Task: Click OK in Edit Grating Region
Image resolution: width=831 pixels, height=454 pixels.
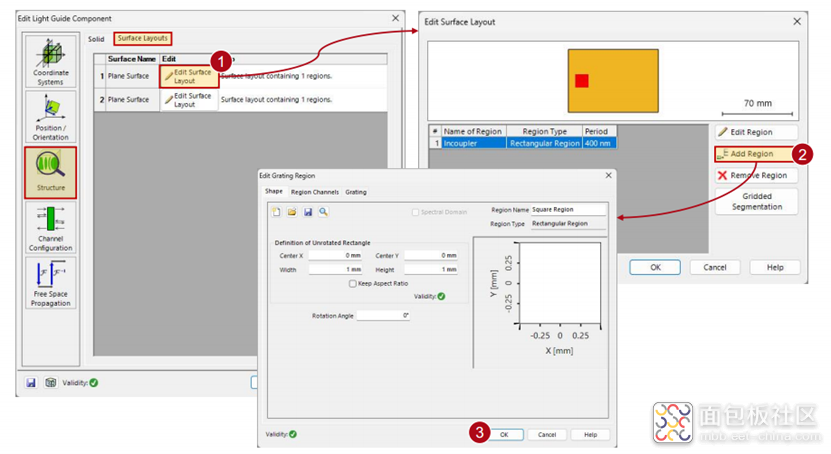Action: (x=504, y=434)
